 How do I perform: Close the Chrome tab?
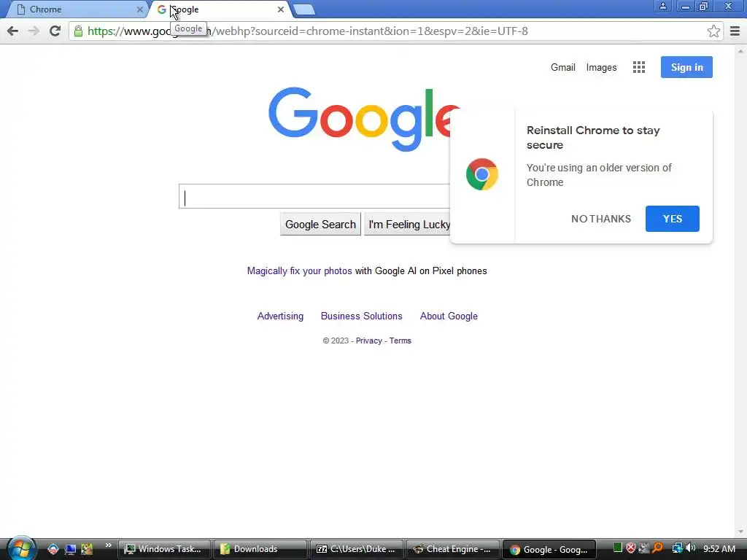pyautogui.click(x=139, y=9)
